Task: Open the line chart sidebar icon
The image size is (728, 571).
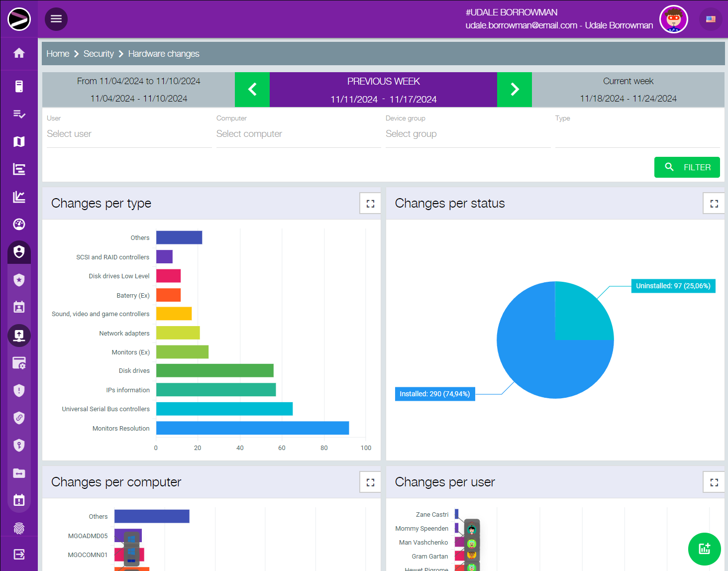Action: (x=19, y=197)
